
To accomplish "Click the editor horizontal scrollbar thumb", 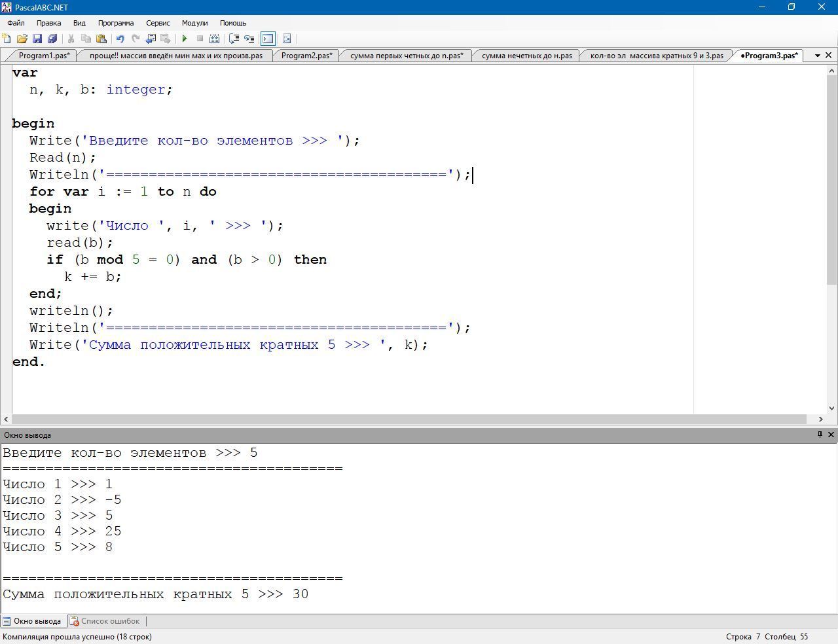I will 409,419.
